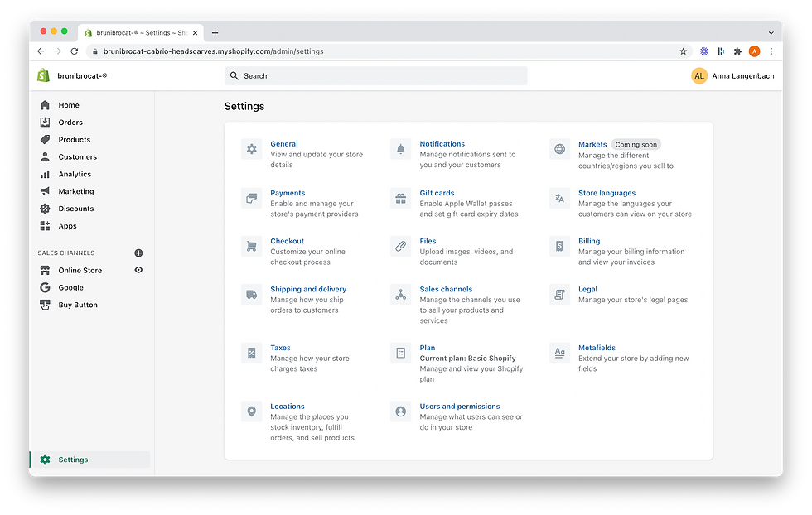Screen dimensions: 812x515
Task: View online store via eye icon
Action: point(138,270)
